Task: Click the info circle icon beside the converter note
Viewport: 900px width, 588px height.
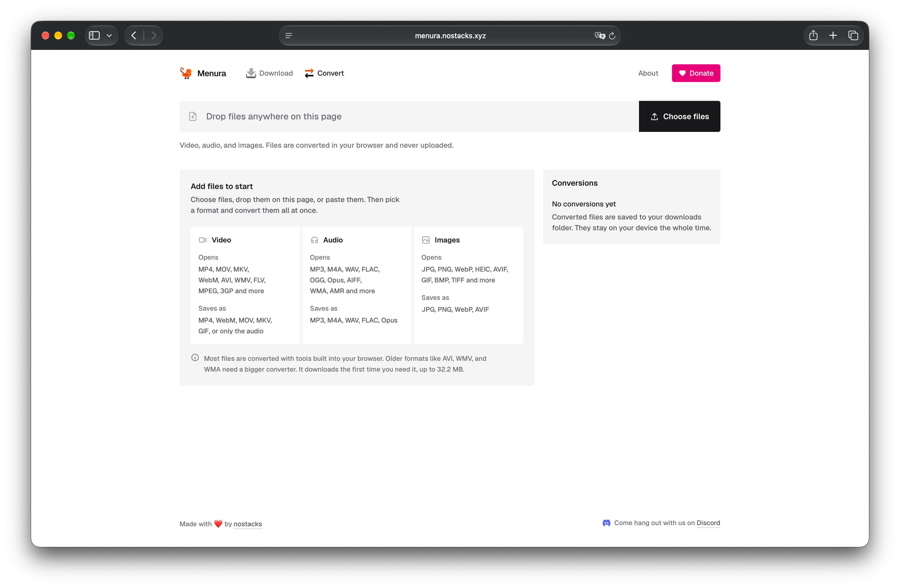Action: tap(195, 358)
